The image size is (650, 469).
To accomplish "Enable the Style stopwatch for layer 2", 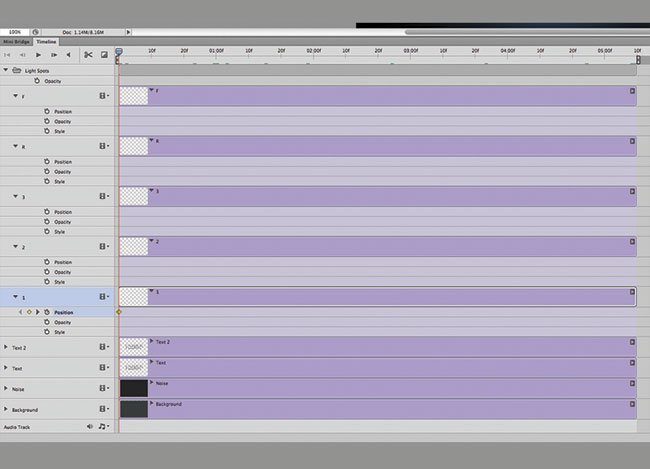I will [x=46, y=282].
